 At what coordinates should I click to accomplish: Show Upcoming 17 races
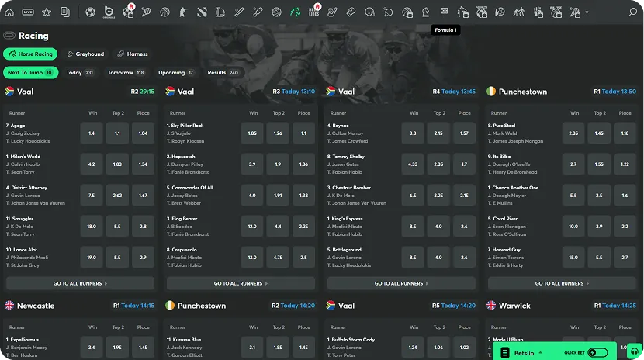tap(176, 73)
